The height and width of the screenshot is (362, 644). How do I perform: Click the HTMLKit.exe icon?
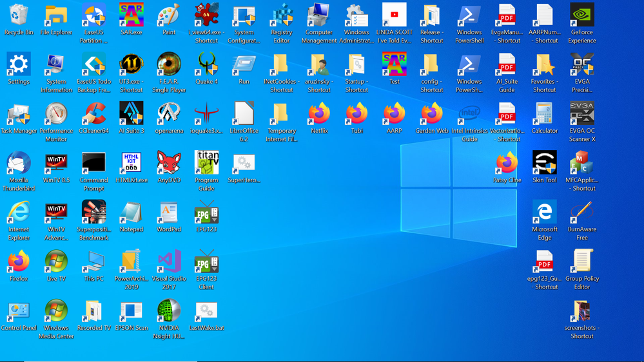(x=132, y=162)
